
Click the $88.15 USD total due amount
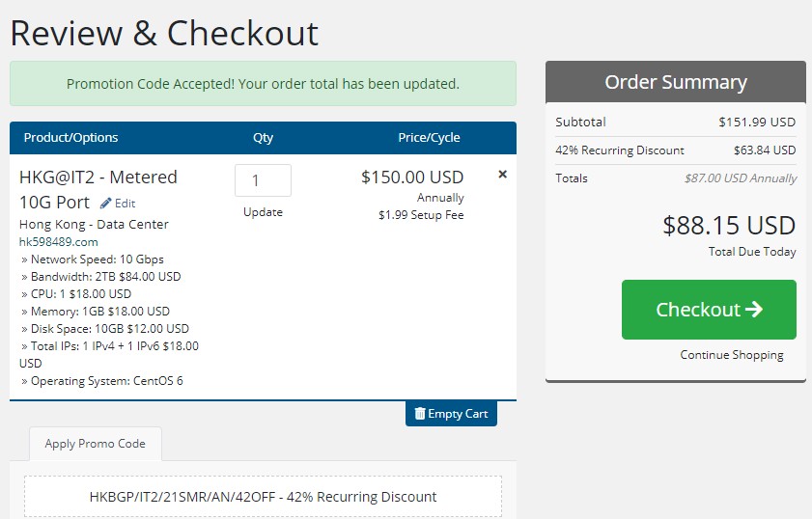pos(729,226)
